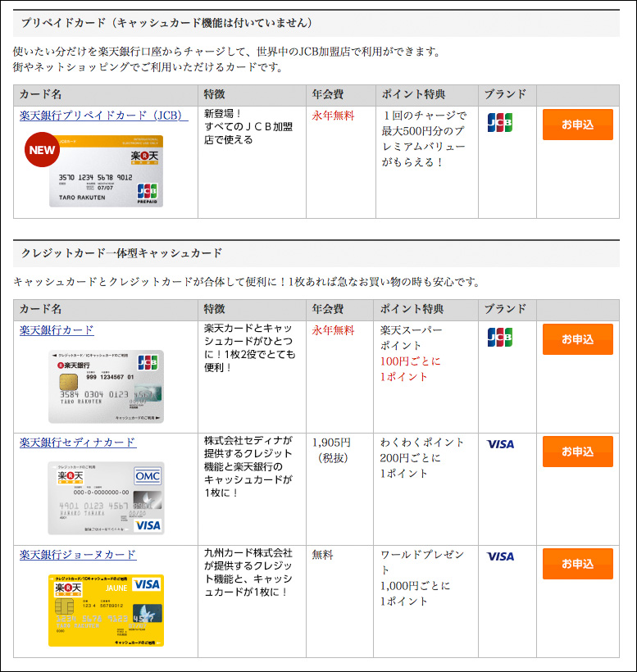The image size is (637, 672).
Task: Click the VISA brand logo in ジョーヌカード row
Action: click(x=500, y=556)
